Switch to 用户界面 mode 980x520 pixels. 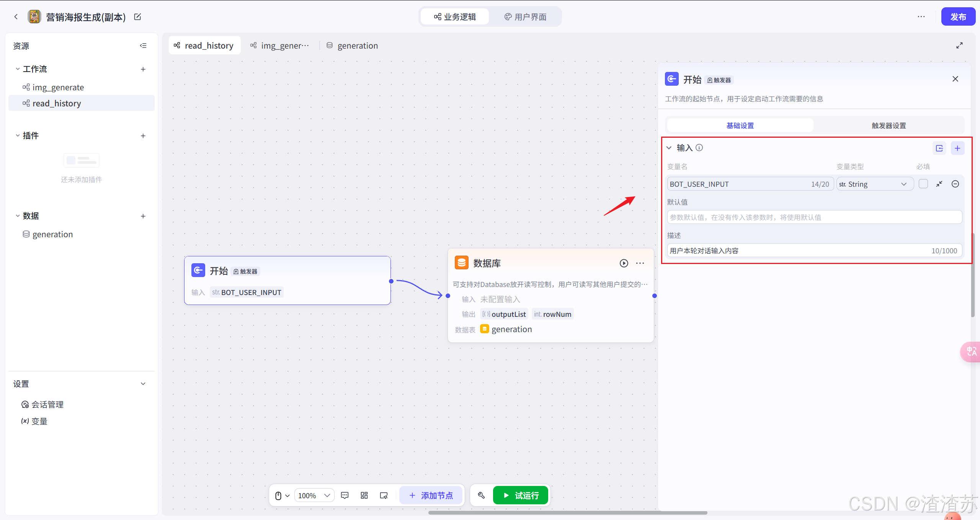click(x=525, y=17)
